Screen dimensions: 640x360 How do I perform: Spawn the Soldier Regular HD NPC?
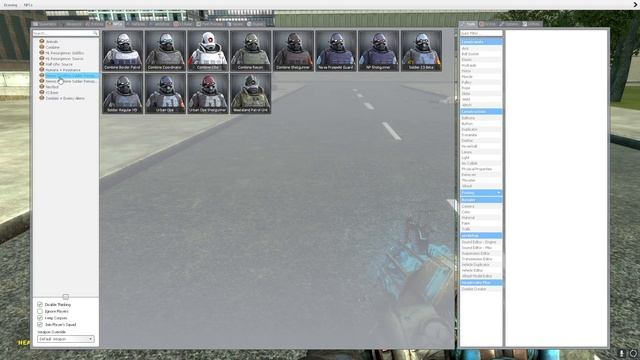(122, 93)
